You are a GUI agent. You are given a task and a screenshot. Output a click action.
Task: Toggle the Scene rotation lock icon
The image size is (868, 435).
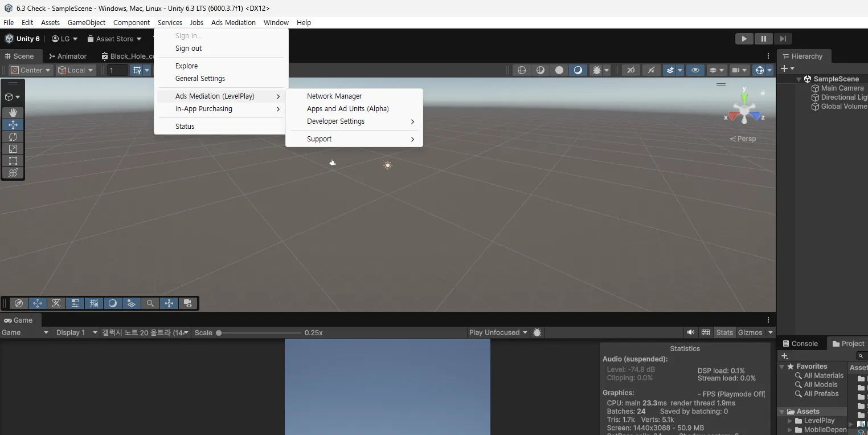coord(763,92)
